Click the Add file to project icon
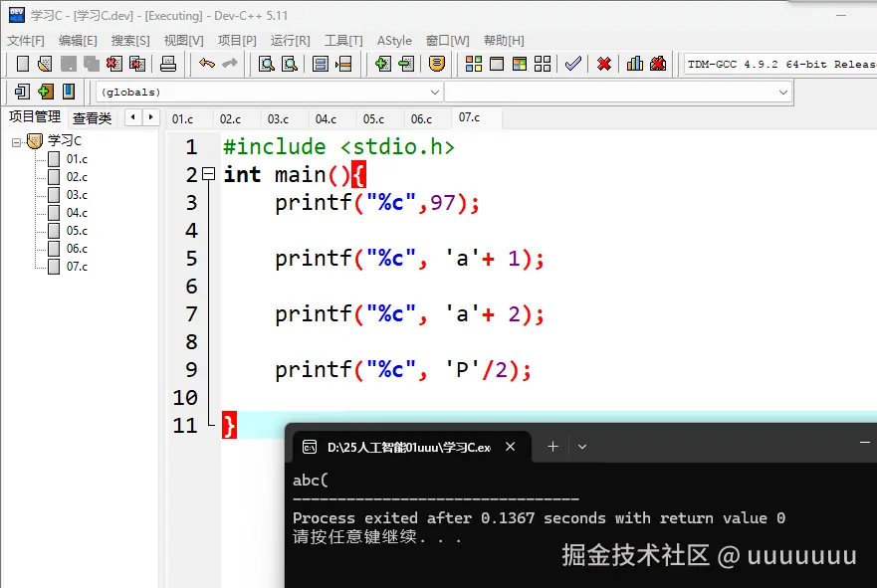 tap(383, 64)
